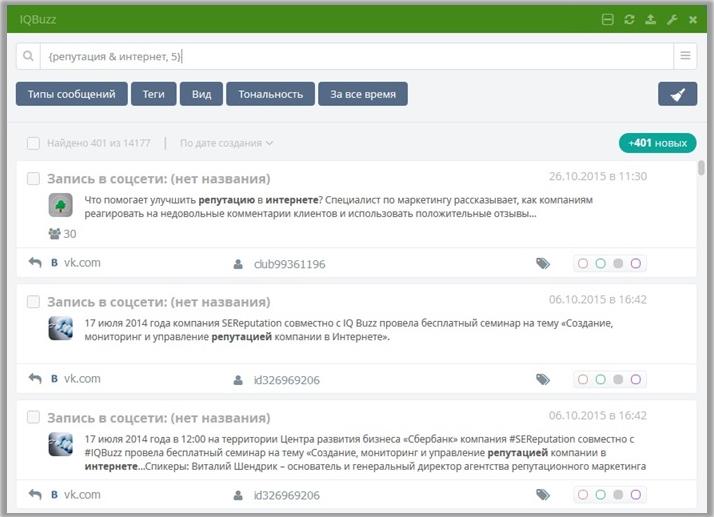The width and height of the screenshot is (714, 517).
Task: Click the collapse widget icon in the IQBuzz header
Action: pyautogui.click(x=607, y=20)
